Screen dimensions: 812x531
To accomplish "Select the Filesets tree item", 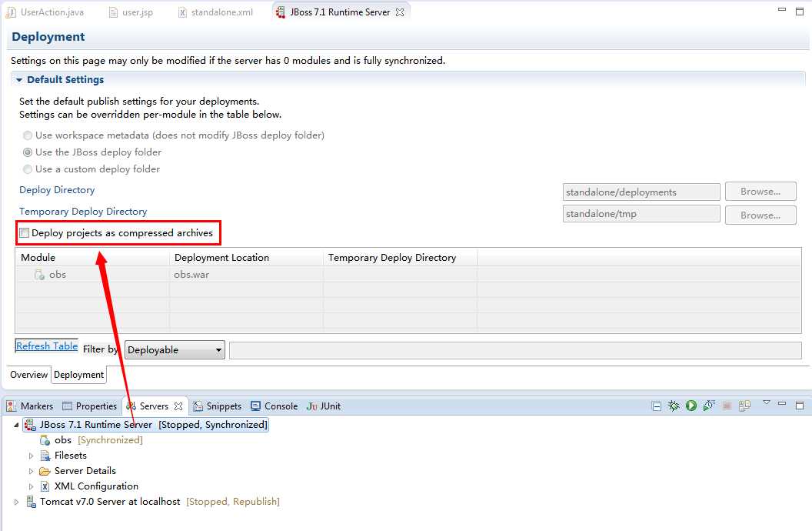I will (x=71, y=456).
